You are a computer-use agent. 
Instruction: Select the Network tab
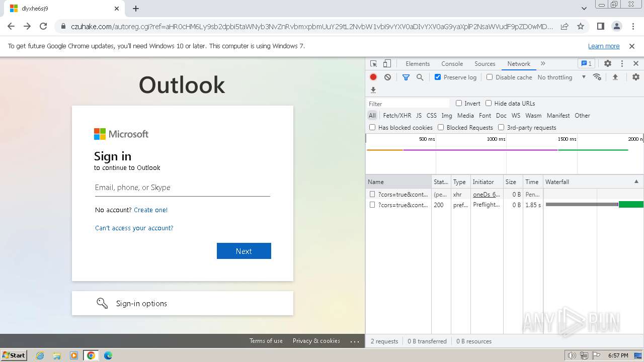(518, 64)
